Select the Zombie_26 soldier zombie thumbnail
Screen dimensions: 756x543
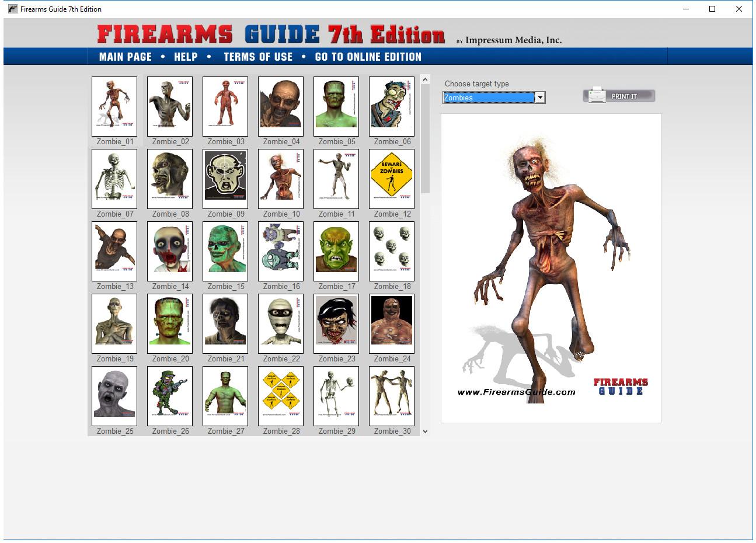tap(170, 396)
